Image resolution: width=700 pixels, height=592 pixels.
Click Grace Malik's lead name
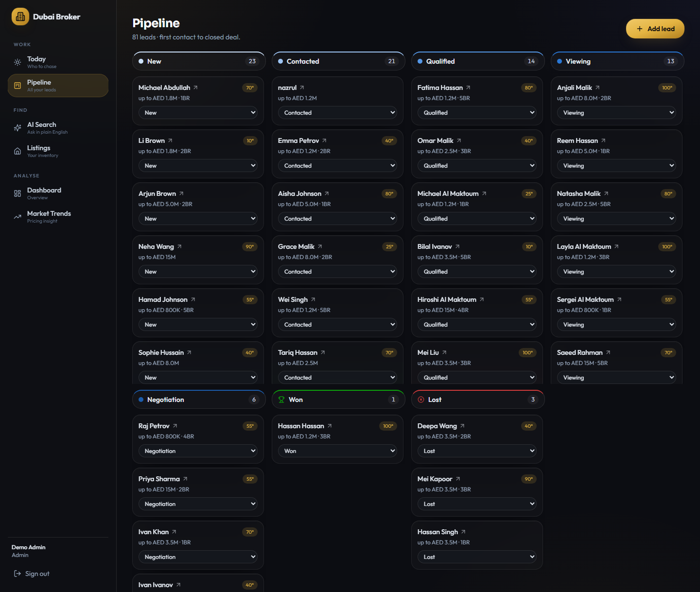(x=296, y=246)
